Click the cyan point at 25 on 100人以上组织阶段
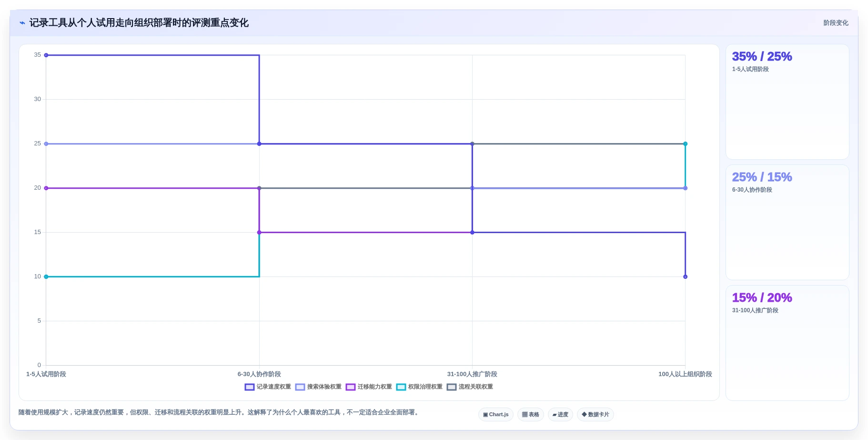This screenshot has height=440, width=868. (x=686, y=144)
